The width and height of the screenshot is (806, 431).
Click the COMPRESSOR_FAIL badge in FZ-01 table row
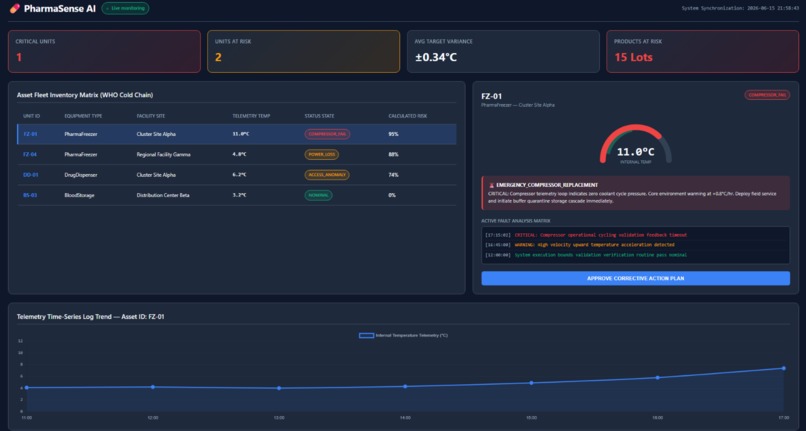pyautogui.click(x=327, y=134)
